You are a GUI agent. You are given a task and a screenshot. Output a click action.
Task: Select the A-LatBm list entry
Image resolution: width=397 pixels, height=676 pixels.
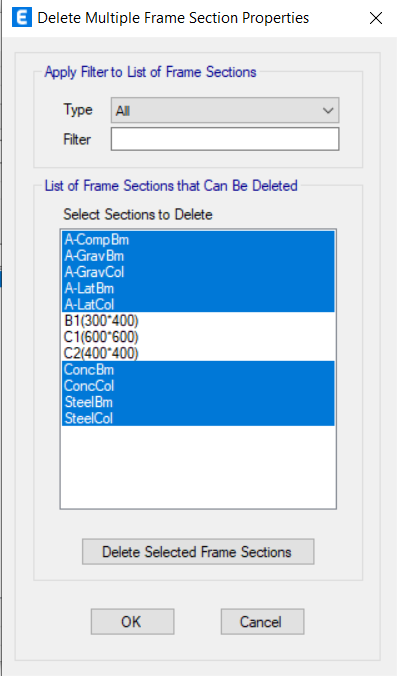(198, 288)
